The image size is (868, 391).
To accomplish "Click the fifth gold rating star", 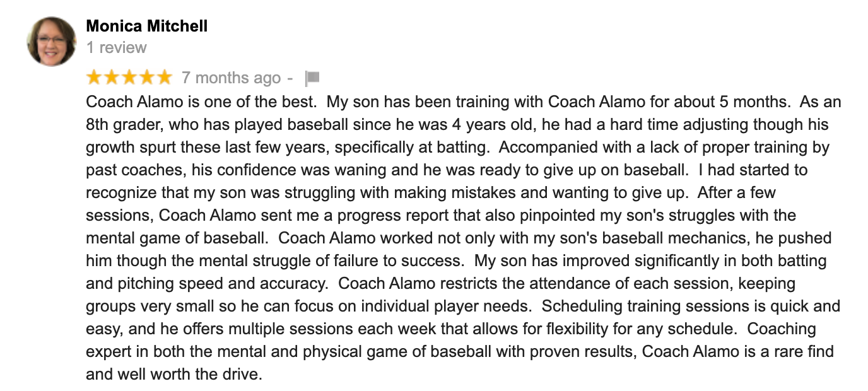I will click(x=163, y=77).
